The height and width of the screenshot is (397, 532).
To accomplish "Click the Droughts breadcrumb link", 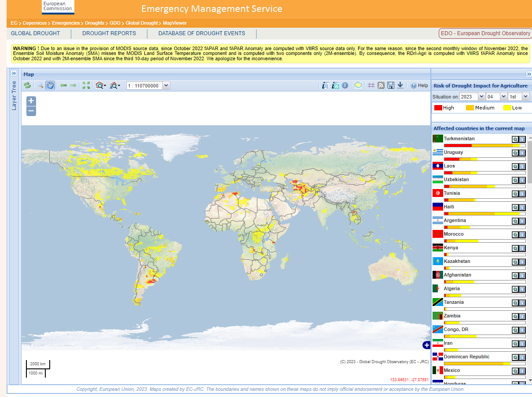I will (95, 23).
